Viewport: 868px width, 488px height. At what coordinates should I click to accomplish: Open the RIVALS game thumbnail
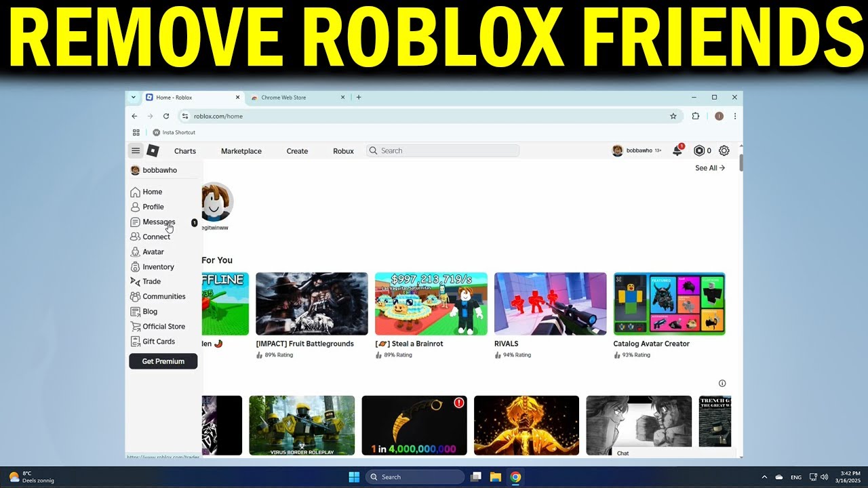coord(551,304)
